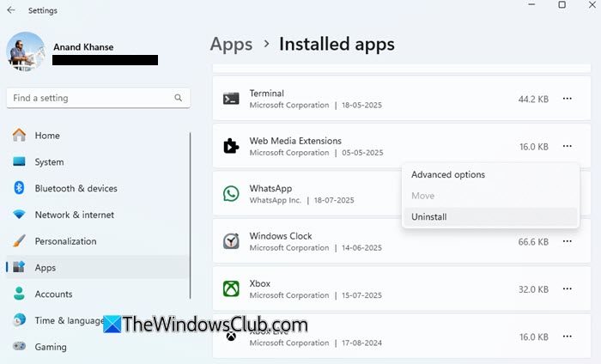The width and height of the screenshot is (601, 364).
Task: Open more options for Windows Clock
Action: coord(568,241)
